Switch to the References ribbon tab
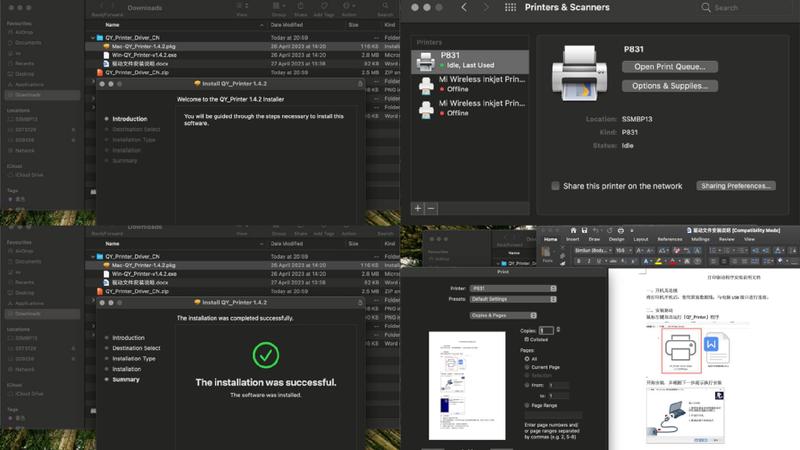This screenshot has width=800, height=450. [x=670, y=239]
